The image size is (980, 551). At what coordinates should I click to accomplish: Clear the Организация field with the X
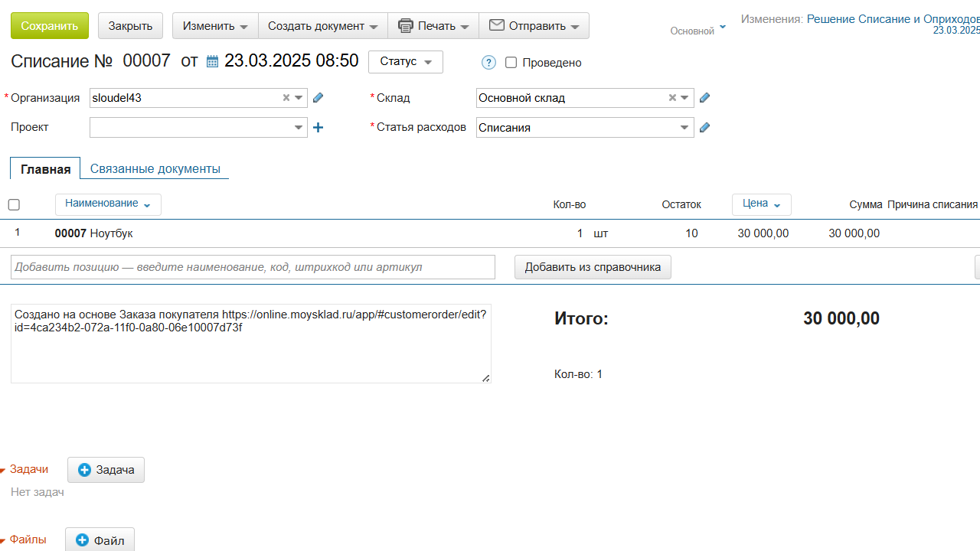tap(286, 98)
